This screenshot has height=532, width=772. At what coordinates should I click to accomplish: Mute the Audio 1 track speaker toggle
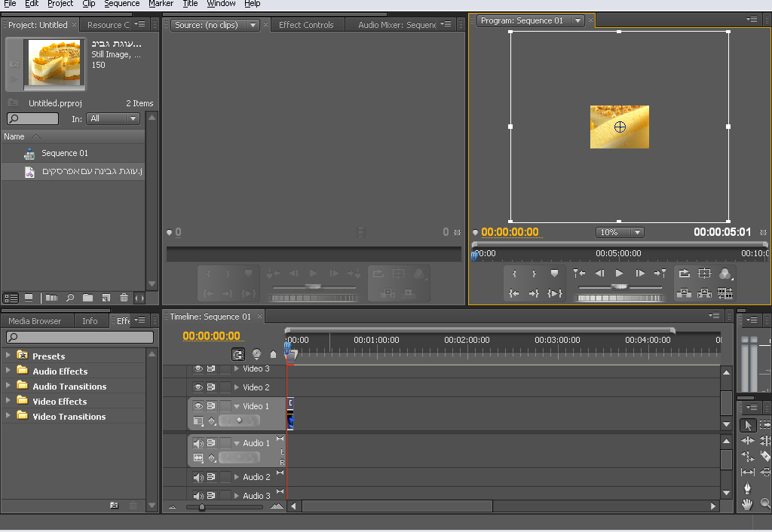click(198, 443)
